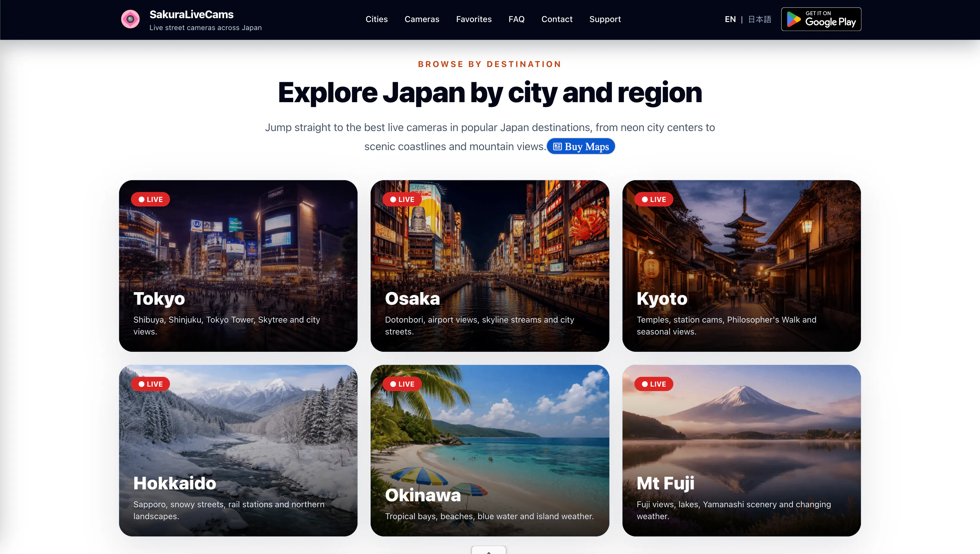Click the Kyoto description mentioning Philosopher's Walk
This screenshot has height=554, width=980.
coord(726,326)
